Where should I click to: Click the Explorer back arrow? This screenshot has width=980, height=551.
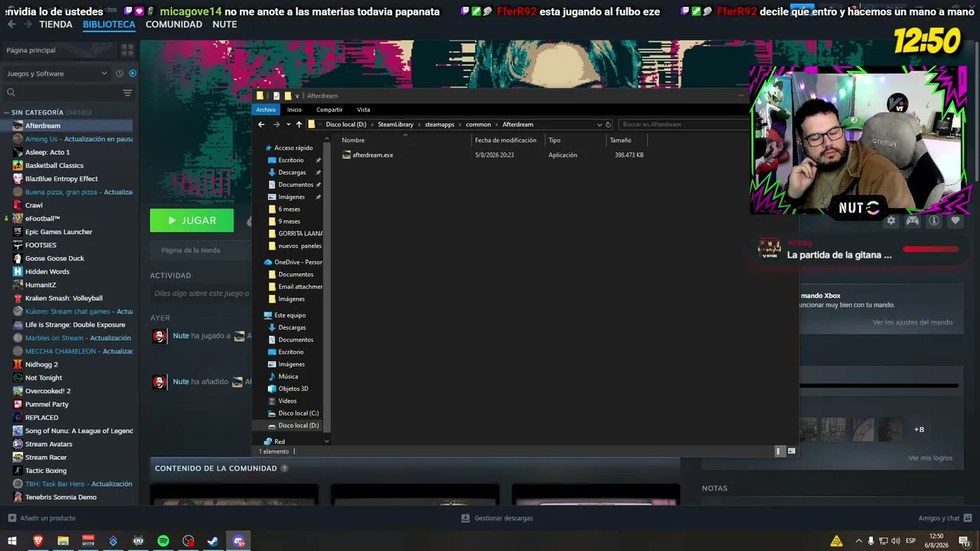(x=261, y=125)
